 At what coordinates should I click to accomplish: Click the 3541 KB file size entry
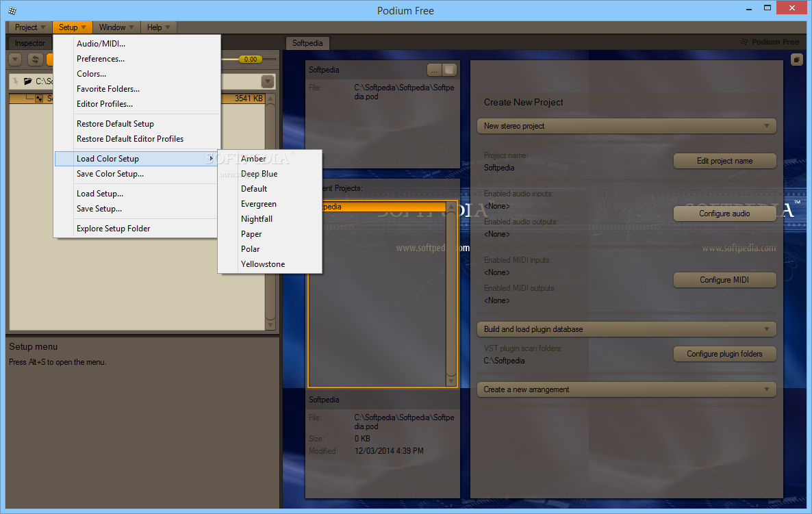tap(249, 99)
